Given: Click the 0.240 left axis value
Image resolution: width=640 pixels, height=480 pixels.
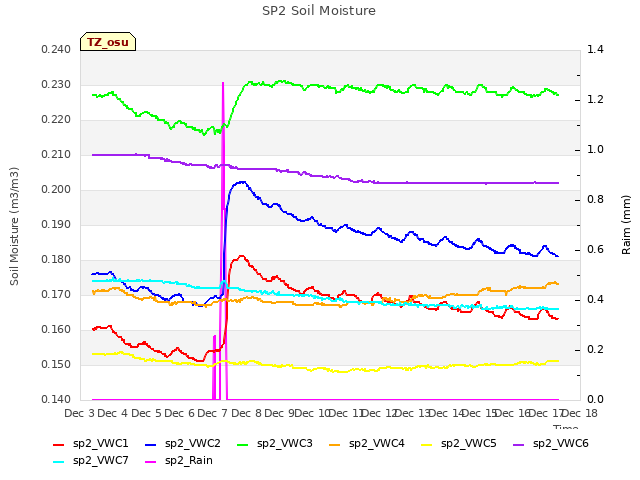Looking at the screenshot, I should [56, 49].
